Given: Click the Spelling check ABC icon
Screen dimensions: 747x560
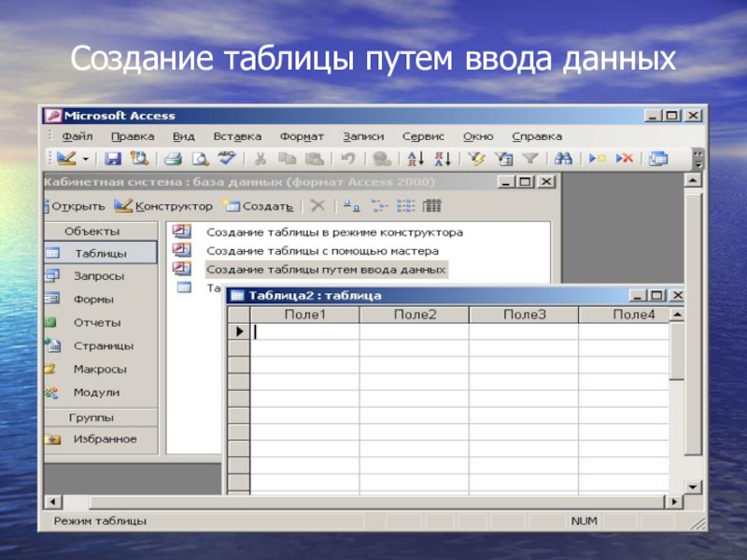Looking at the screenshot, I should [x=227, y=158].
